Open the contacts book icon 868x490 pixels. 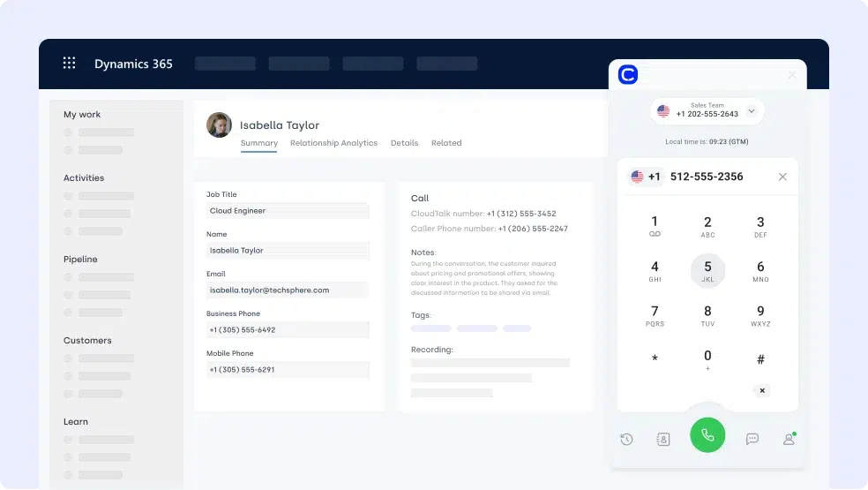[663, 439]
